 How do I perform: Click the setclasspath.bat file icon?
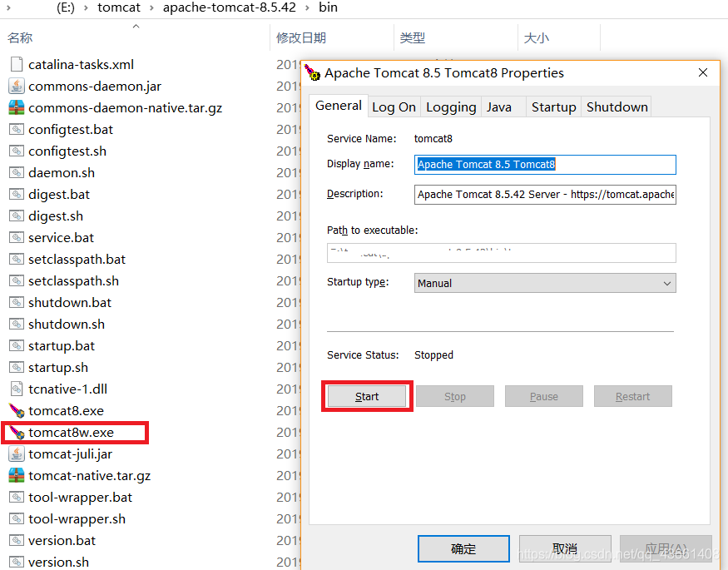click(x=17, y=259)
